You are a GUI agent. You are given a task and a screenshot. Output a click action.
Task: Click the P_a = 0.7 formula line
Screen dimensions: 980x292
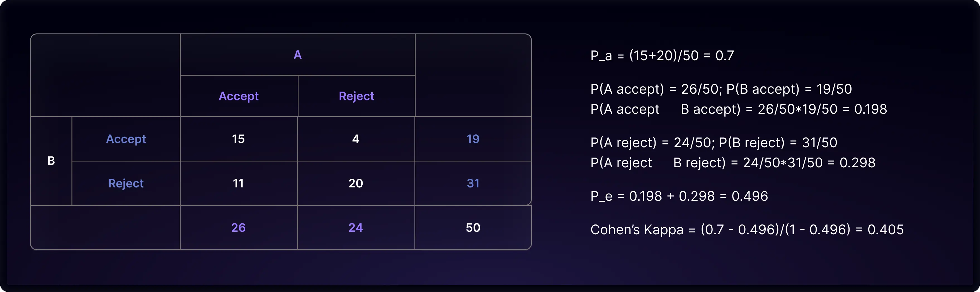(x=662, y=55)
